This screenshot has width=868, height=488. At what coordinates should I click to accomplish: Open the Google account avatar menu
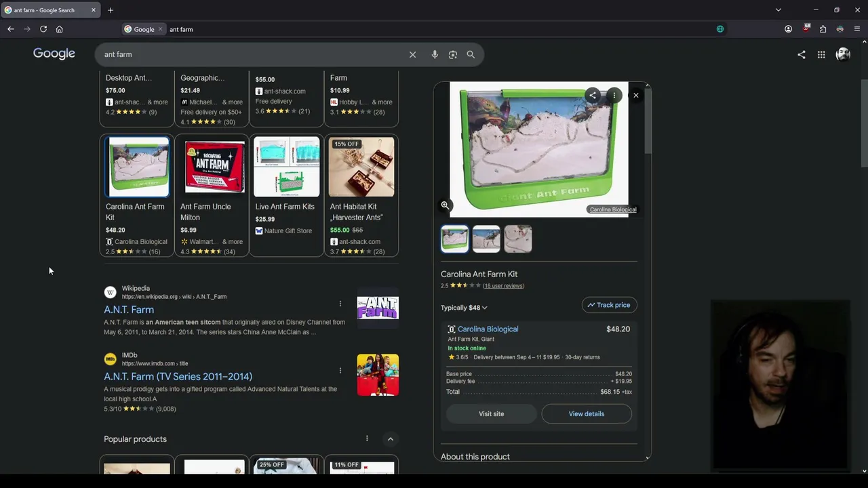[x=843, y=54]
